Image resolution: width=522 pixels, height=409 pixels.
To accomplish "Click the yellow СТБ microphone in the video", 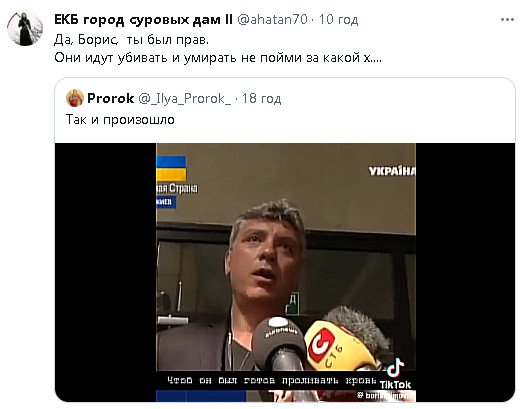I will click(338, 345).
